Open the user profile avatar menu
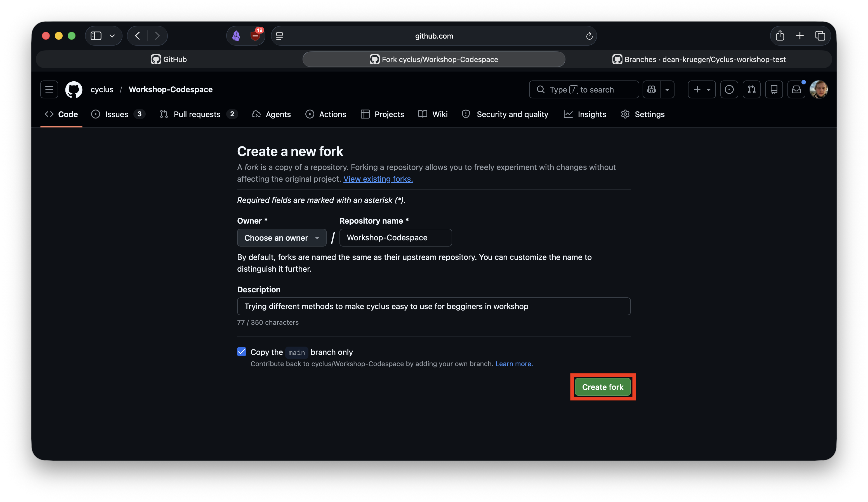868x502 pixels. 819,89
